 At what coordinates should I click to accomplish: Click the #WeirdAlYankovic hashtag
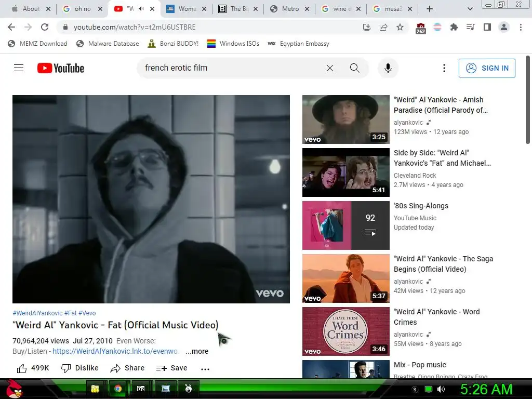[37, 313]
